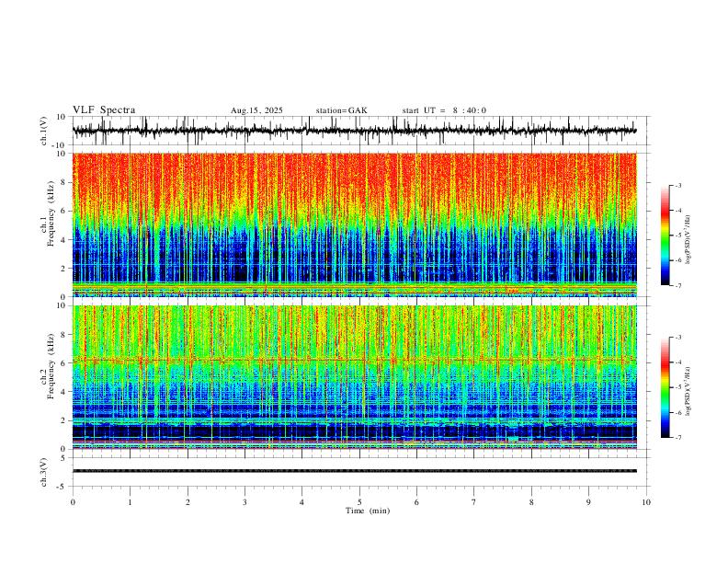Click the ch.1 voltage waveform trace
Image resolution: width=728 pixels, height=563 pixels.
coord(354,131)
